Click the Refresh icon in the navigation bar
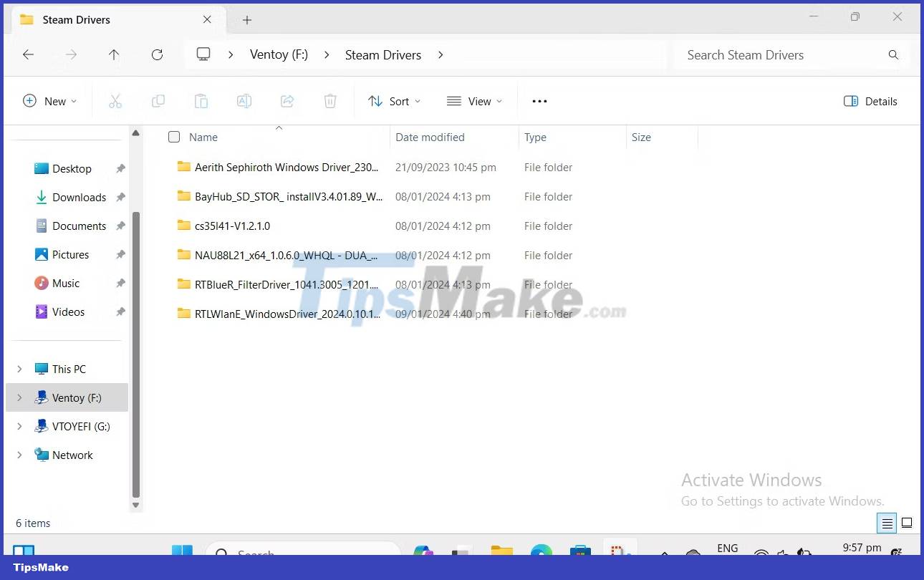Screen dimensions: 924x580 (x=157, y=54)
